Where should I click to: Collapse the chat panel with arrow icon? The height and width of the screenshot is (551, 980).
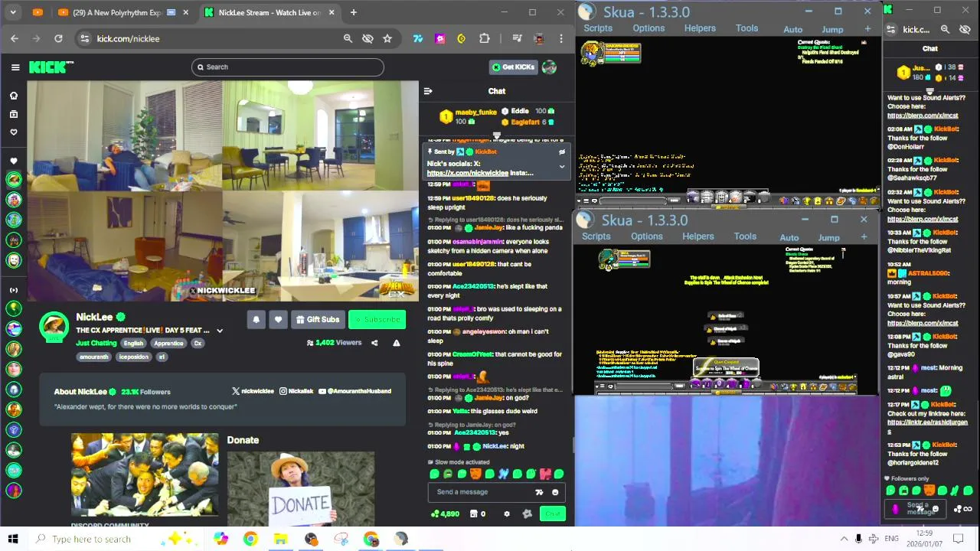tap(428, 91)
